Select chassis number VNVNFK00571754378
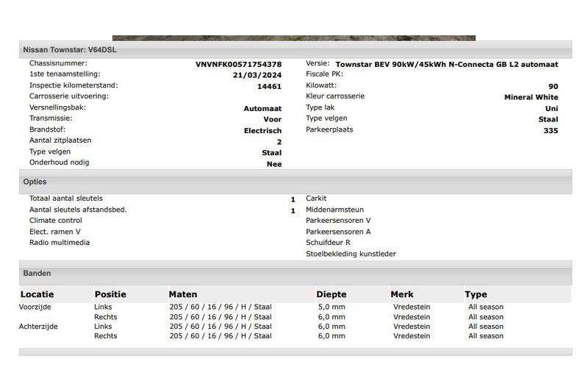 click(238, 64)
